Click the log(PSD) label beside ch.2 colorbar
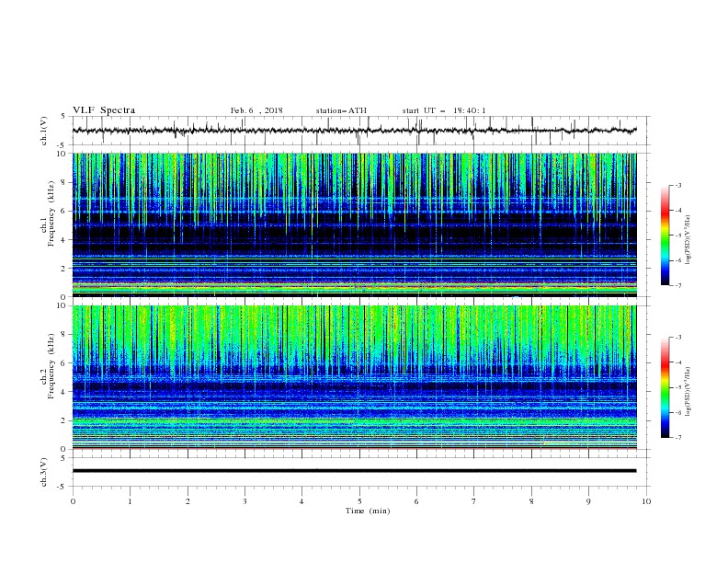728x563 pixels. pos(688,392)
